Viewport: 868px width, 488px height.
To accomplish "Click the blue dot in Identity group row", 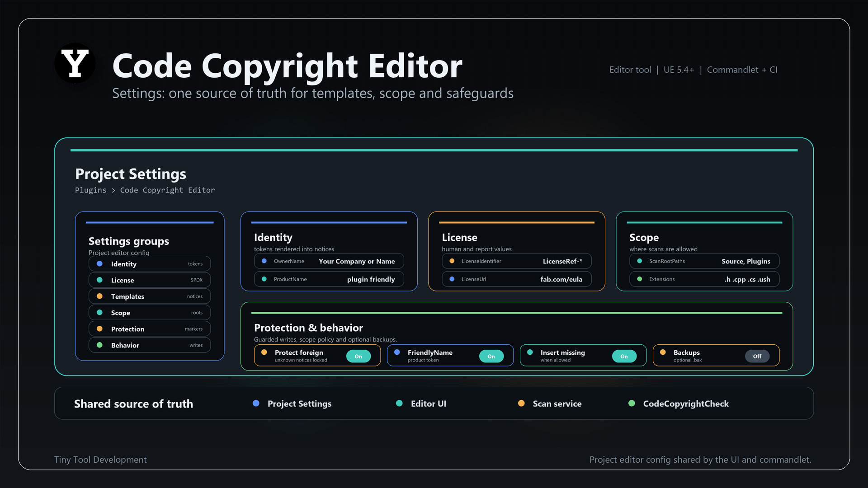I will point(99,263).
